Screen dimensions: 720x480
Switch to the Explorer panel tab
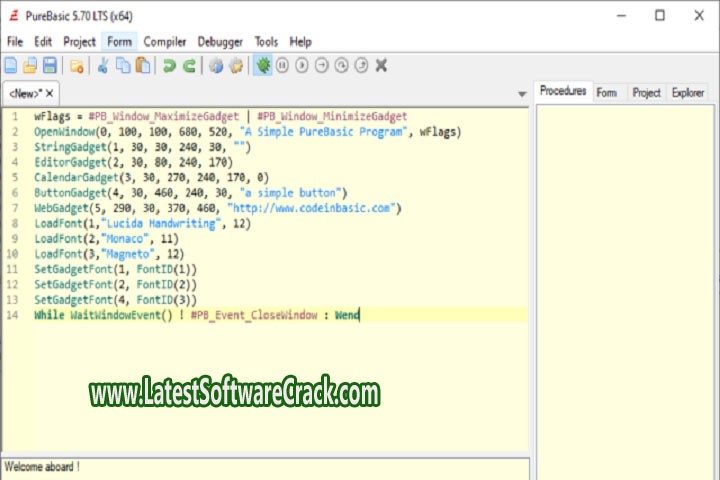pos(688,92)
